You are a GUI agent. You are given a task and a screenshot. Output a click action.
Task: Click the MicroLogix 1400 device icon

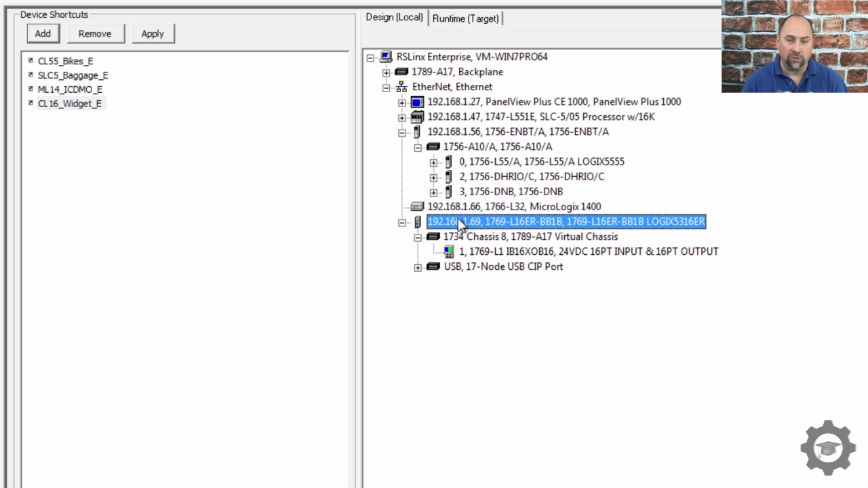pos(417,207)
